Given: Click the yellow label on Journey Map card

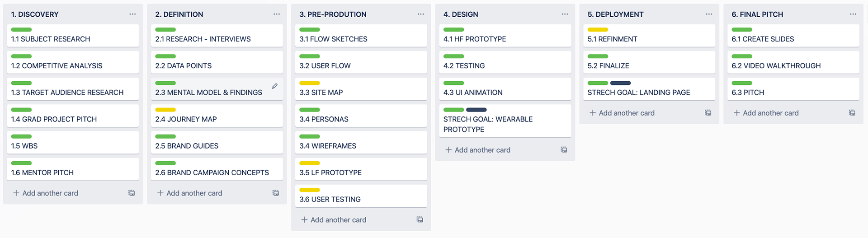Looking at the screenshot, I should (165, 110).
